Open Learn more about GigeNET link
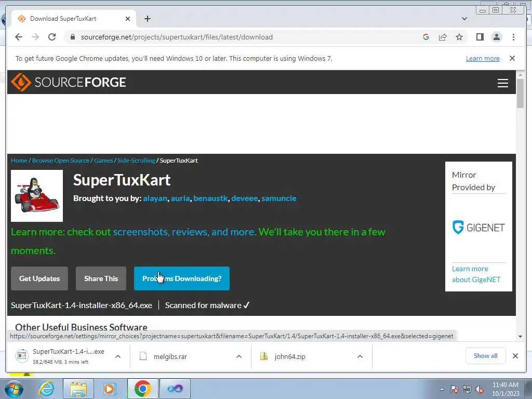This screenshot has width=532, height=399. tap(476, 274)
